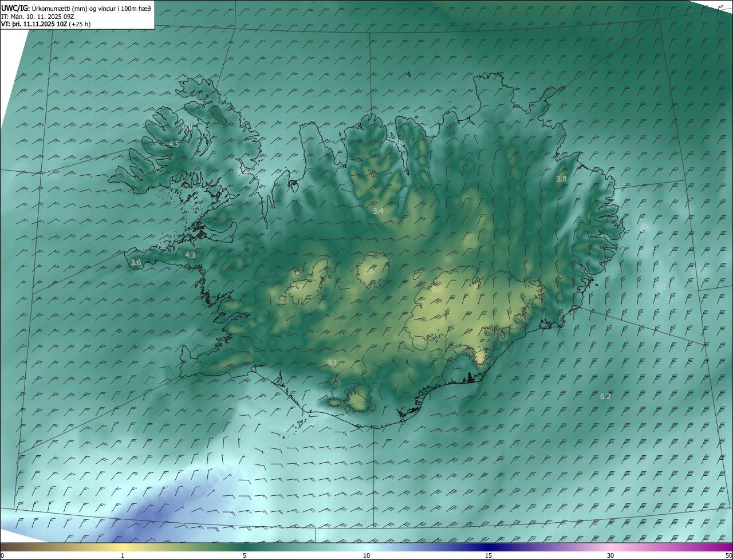Screen dimensions: 733x560
Task: Click the legend tick label 5
Action: coord(245,556)
